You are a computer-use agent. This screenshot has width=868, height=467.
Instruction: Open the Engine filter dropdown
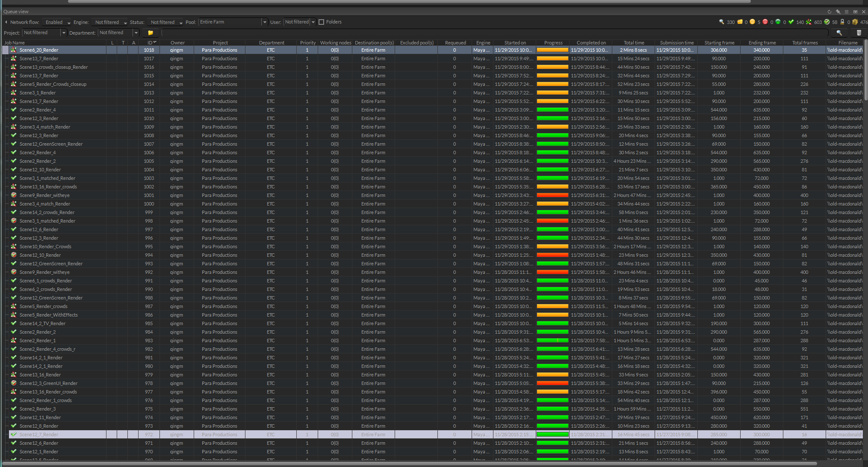pos(110,22)
